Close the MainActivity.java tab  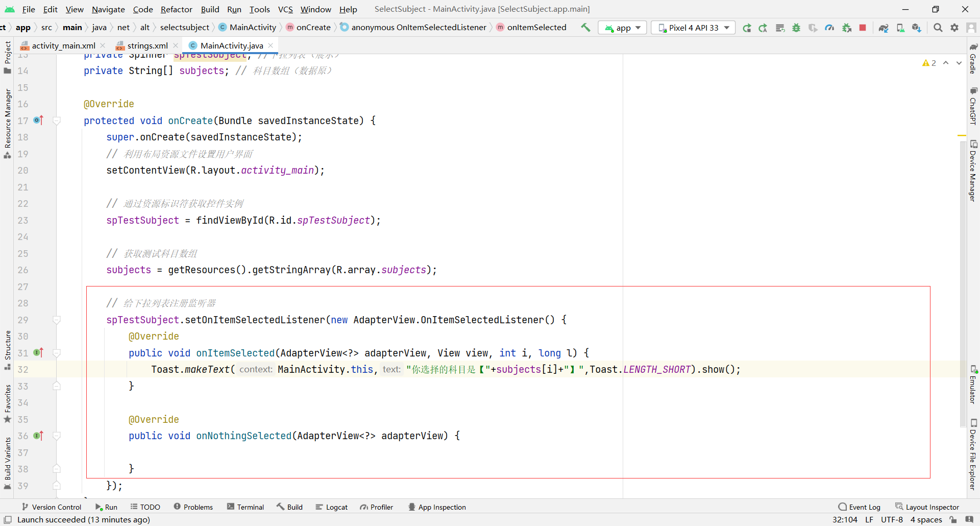[271, 45]
